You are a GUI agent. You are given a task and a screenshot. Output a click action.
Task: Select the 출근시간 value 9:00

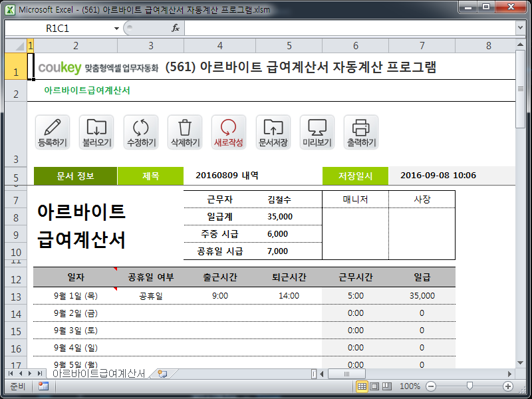(x=220, y=296)
